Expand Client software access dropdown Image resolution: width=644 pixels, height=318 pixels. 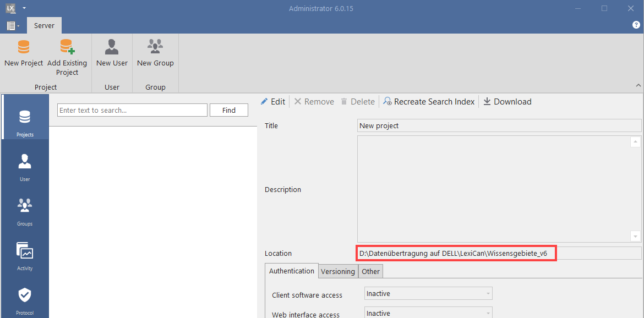point(488,294)
